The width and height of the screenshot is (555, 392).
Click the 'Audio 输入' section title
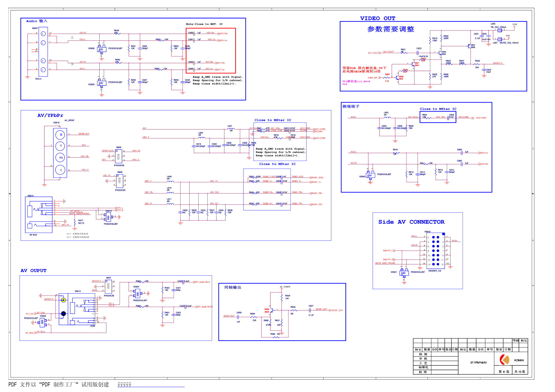(37, 21)
